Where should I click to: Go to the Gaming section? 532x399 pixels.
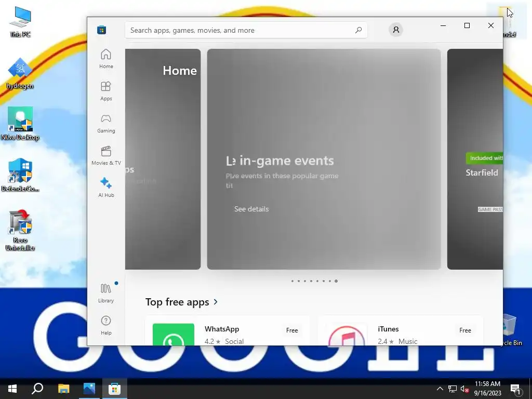(x=106, y=123)
